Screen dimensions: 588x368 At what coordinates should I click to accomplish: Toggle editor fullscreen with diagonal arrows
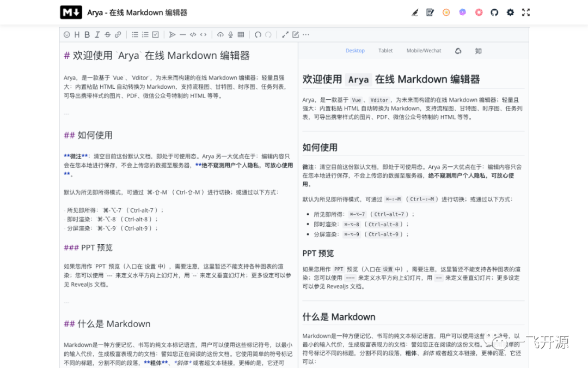pyautogui.click(x=285, y=34)
